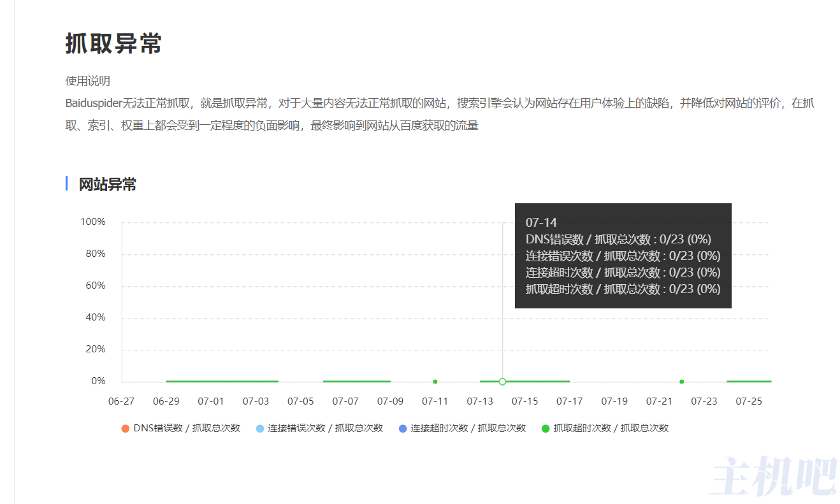The height and width of the screenshot is (504, 840).
Task: Click the 40% y-axis label
Action: (x=96, y=317)
